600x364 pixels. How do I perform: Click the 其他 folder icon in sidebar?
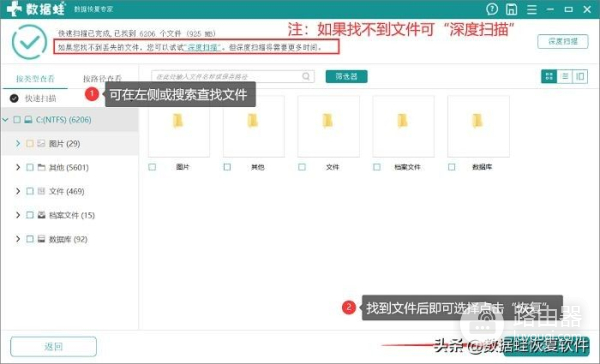41,167
